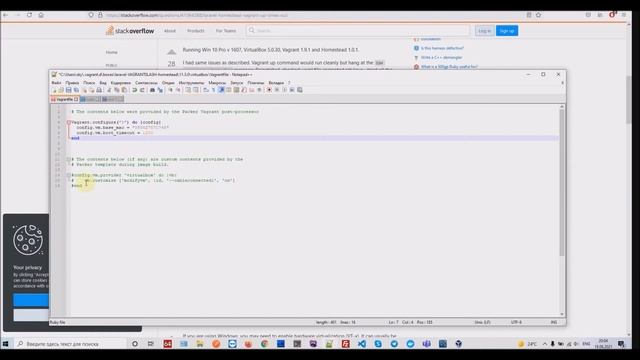Click 'Write a C++ demangler' related link
Viewport: 640px width, 360px height.
[x=442, y=58]
